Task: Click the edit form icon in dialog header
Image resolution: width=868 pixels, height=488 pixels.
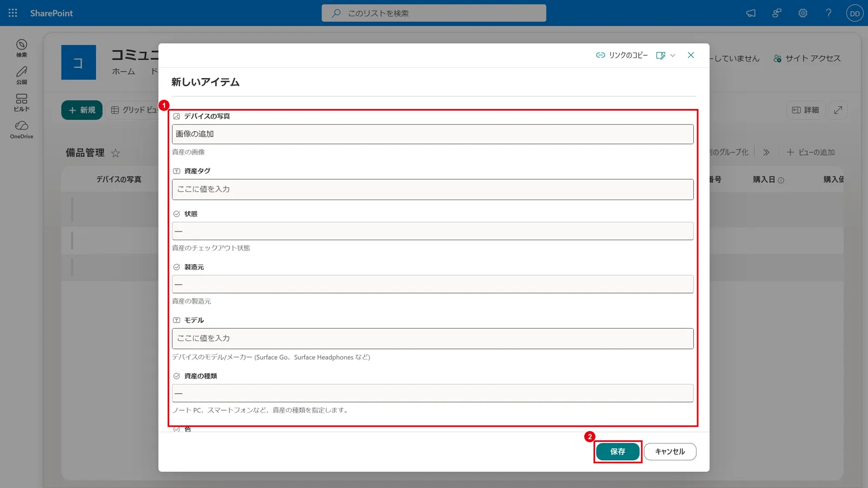Action: tap(660, 55)
